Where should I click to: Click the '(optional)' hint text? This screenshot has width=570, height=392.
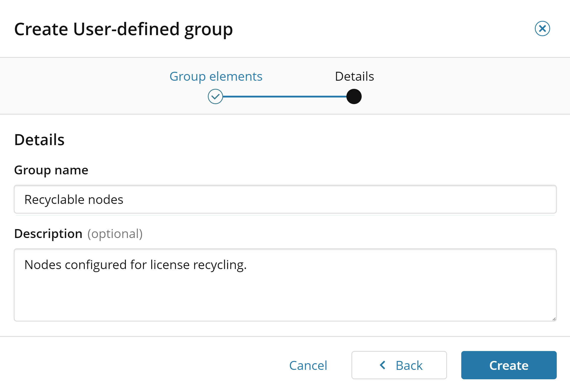(x=115, y=234)
